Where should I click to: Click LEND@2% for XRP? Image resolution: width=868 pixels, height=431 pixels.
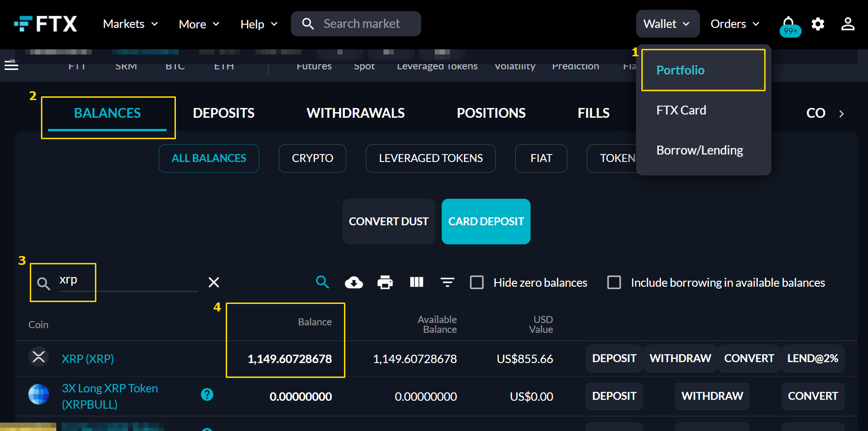pos(813,358)
